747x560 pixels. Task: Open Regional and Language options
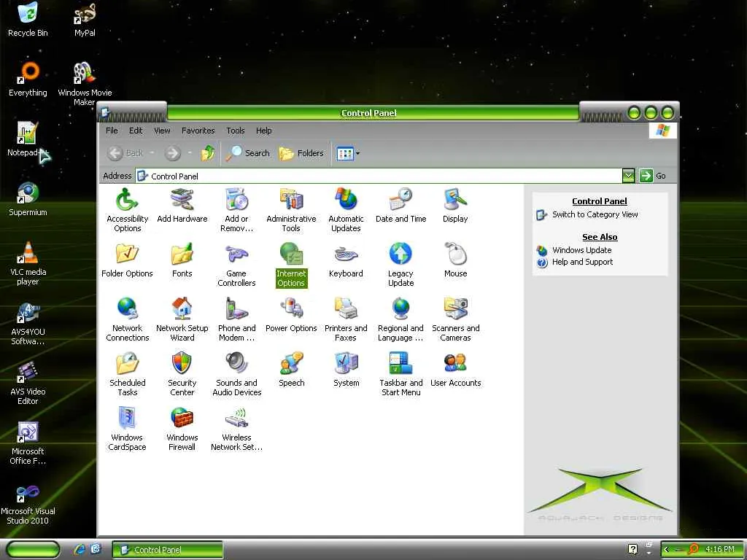(x=400, y=319)
